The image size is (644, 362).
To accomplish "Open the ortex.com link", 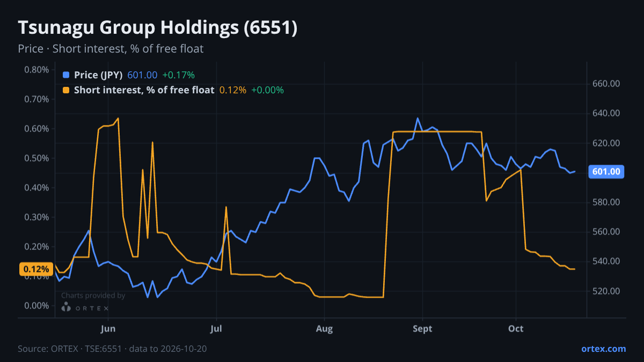I will point(604,349).
